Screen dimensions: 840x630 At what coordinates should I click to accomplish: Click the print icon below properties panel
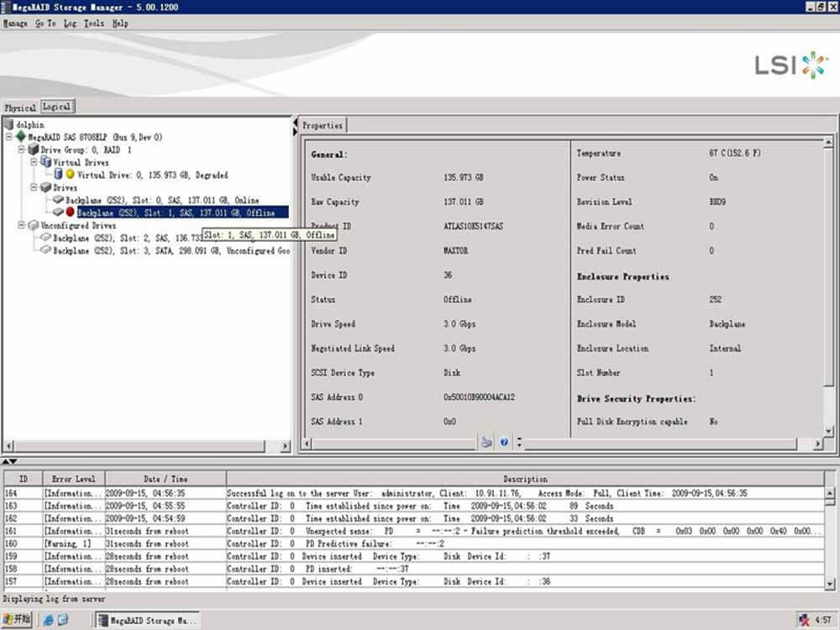486,442
